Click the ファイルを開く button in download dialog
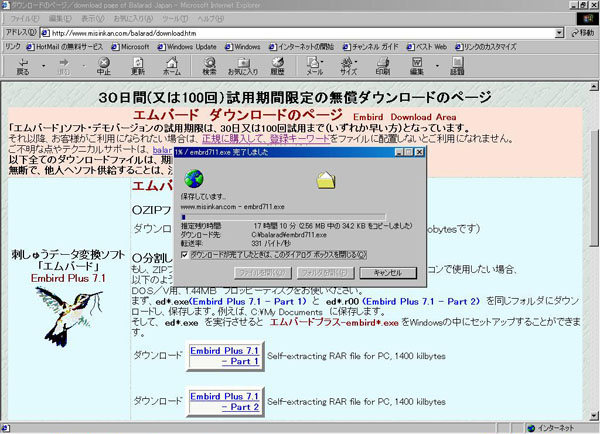The height and width of the screenshot is (434, 600). 262,273
